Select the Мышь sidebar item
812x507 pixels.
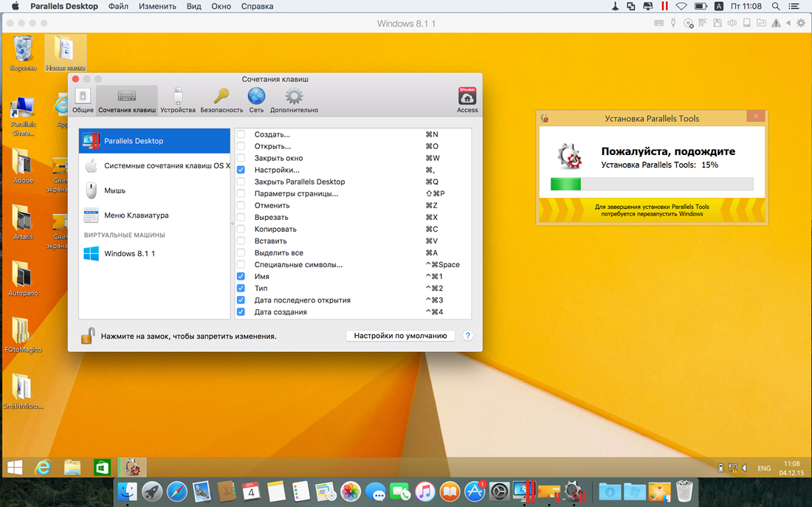click(114, 190)
